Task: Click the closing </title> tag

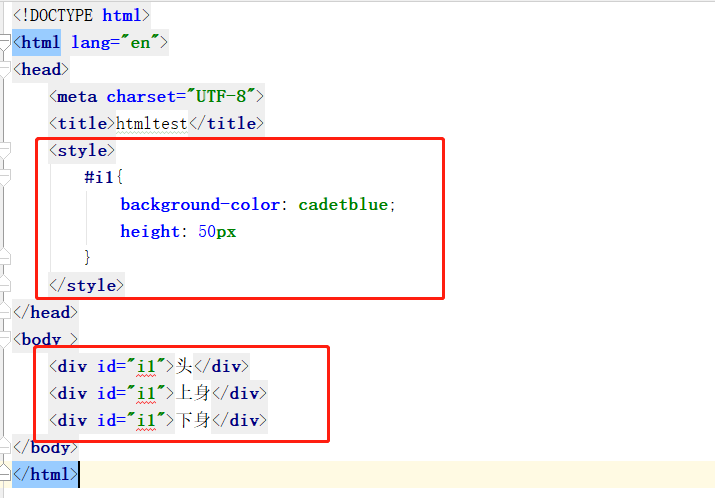Action: [x=226, y=123]
